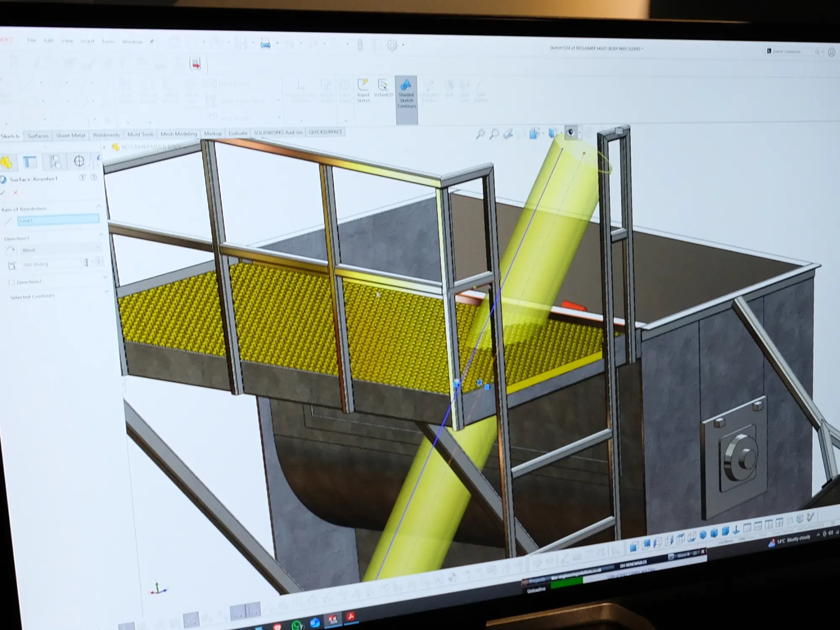Collapse the Axis of Revolution section
840x630 pixels.
[x=99, y=206]
